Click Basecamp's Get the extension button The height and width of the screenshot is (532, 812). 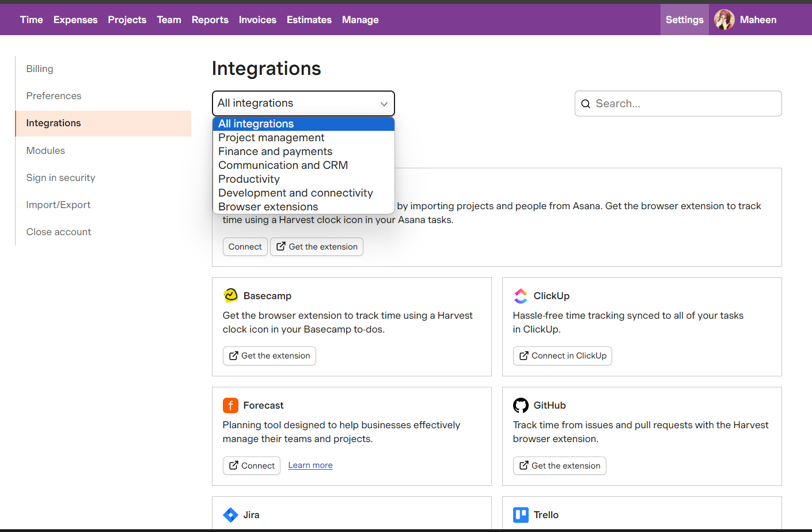(x=270, y=356)
